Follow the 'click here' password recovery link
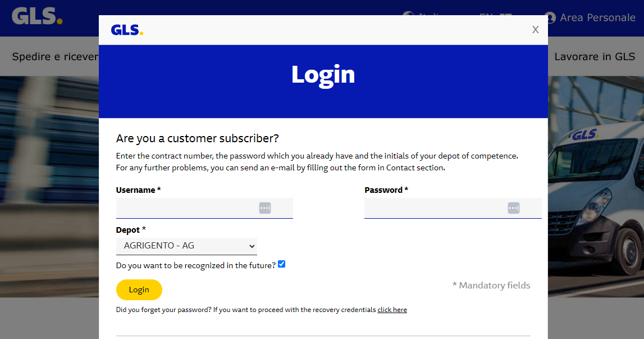This screenshot has height=339, width=644. [x=392, y=310]
